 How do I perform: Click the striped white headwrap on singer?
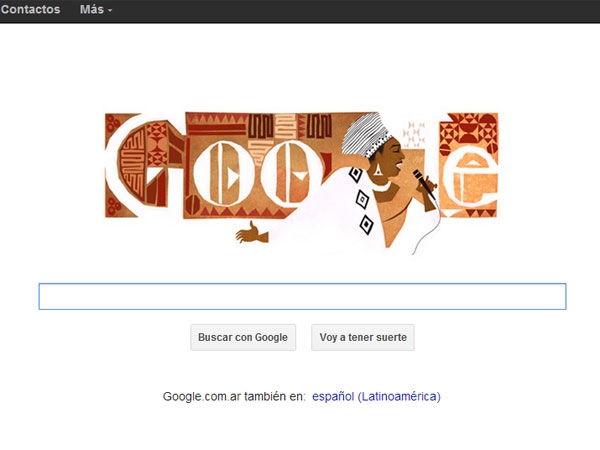(x=365, y=135)
